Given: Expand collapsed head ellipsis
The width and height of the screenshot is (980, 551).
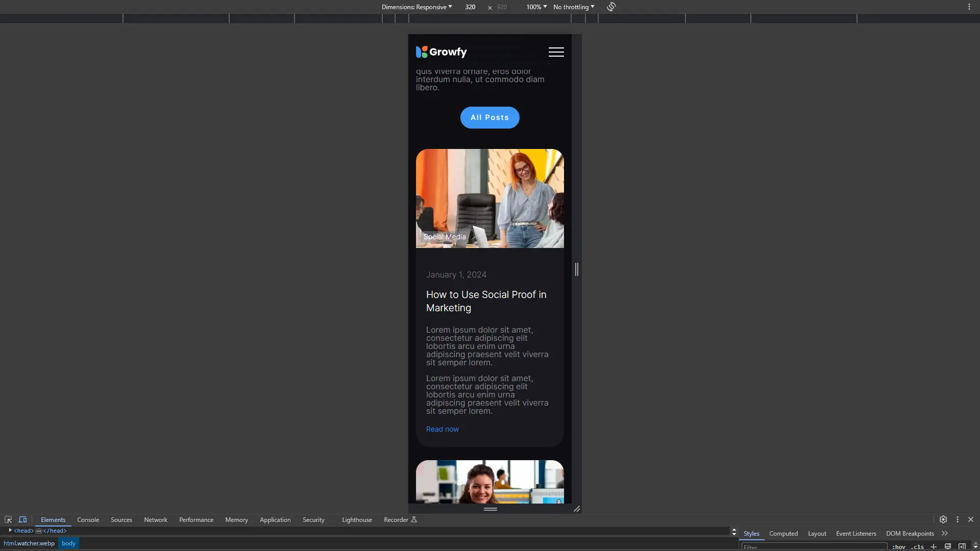Looking at the screenshot, I should click(39, 531).
